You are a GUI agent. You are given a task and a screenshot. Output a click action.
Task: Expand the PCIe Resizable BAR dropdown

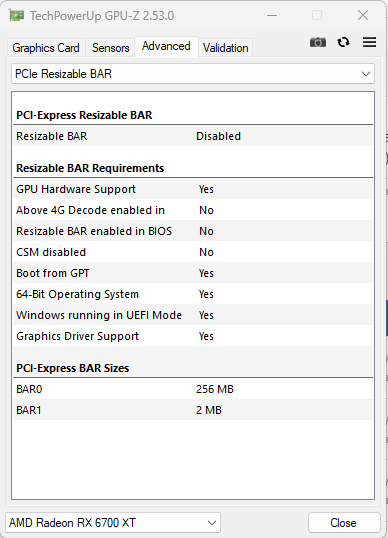(193, 74)
